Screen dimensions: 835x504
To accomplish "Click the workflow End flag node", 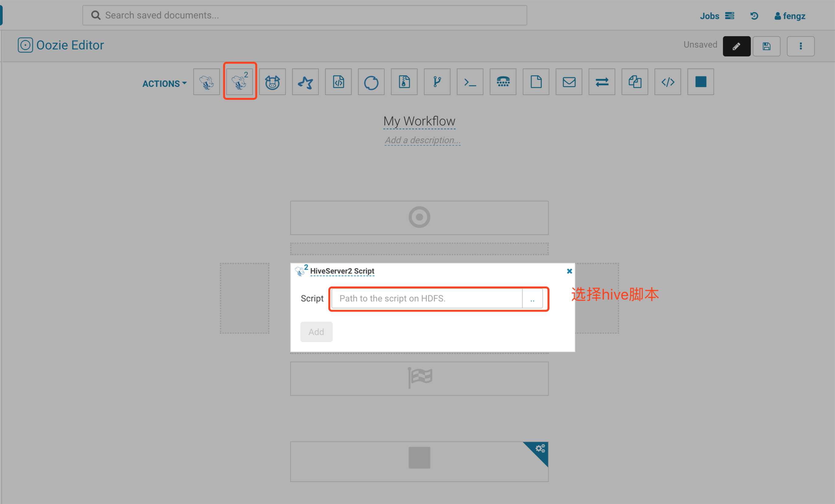I will point(419,378).
